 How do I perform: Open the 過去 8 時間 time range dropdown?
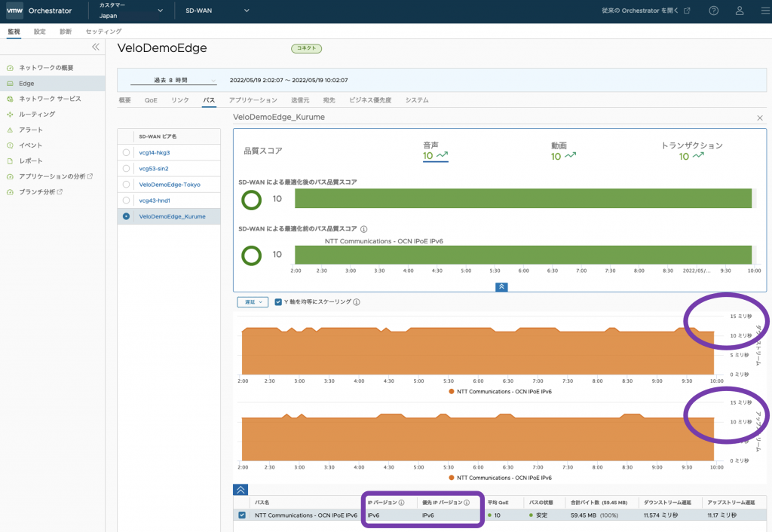coord(173,80)
